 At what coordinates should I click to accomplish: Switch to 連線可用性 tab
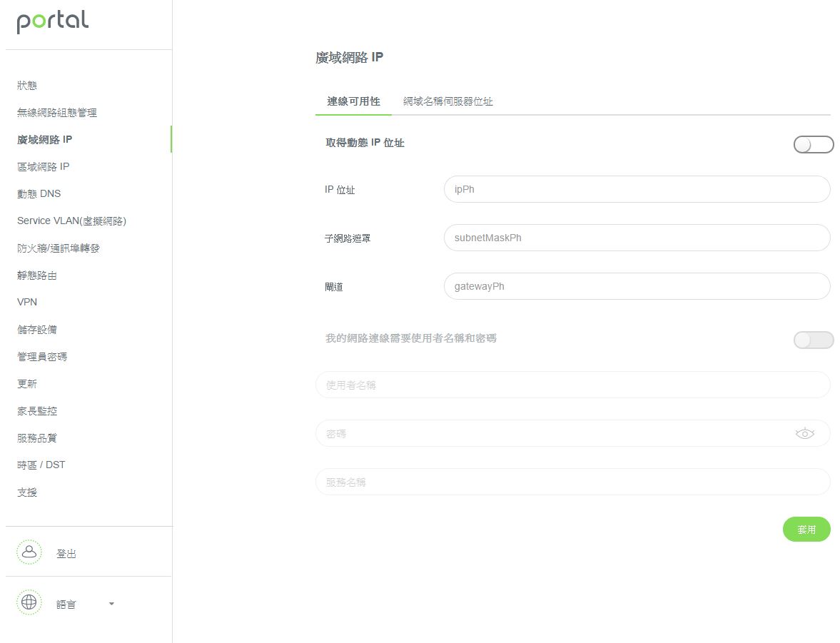pyautogui.click(x=353, y=101)
